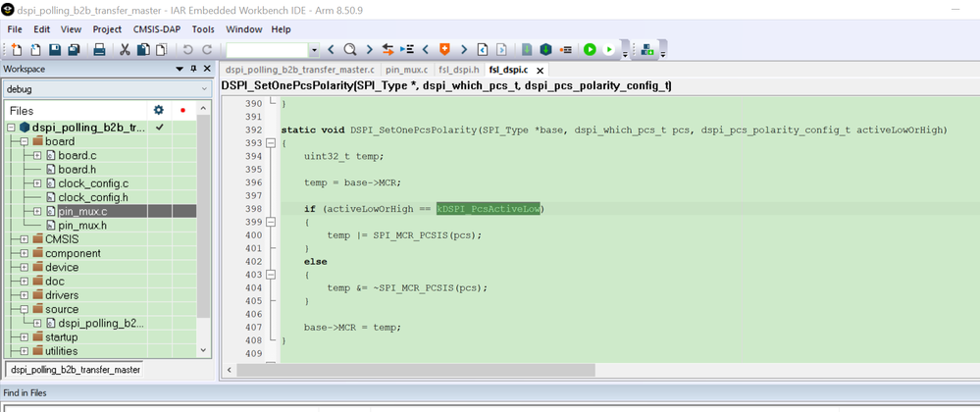Select pin_mux.h in file tree
Screen dimensions: 980x412
pyautogui.click(x=81, y=225)
